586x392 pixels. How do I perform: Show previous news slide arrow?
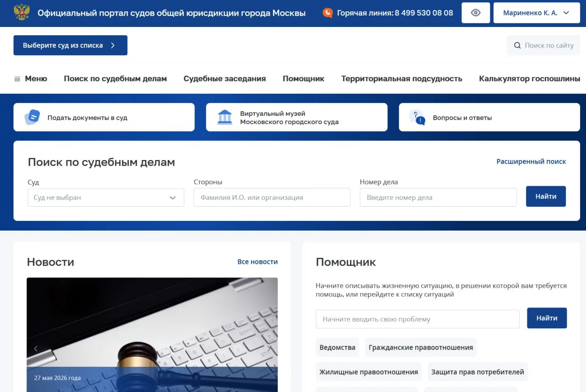pyautogui.click(x=36, y=349)
